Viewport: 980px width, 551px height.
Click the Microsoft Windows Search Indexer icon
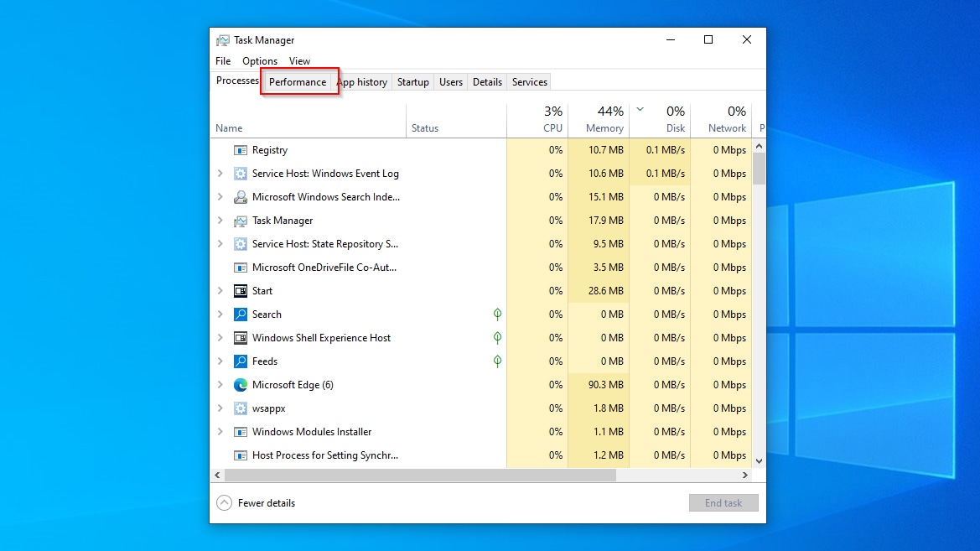point(240,197)
